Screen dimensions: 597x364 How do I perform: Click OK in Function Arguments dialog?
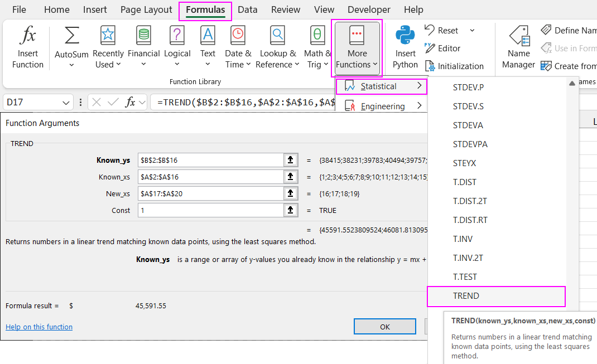point(384,327)
